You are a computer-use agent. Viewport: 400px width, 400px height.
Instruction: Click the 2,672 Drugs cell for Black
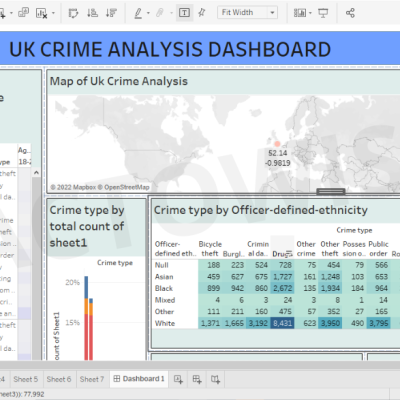(282, 288)
